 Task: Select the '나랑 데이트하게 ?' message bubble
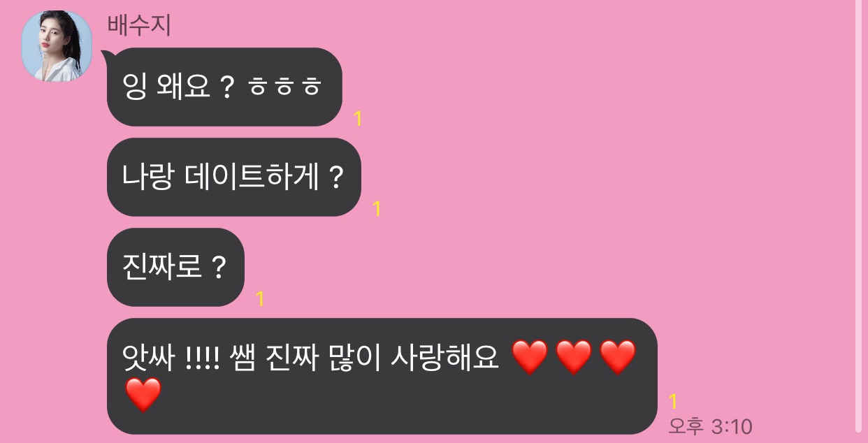233,177
